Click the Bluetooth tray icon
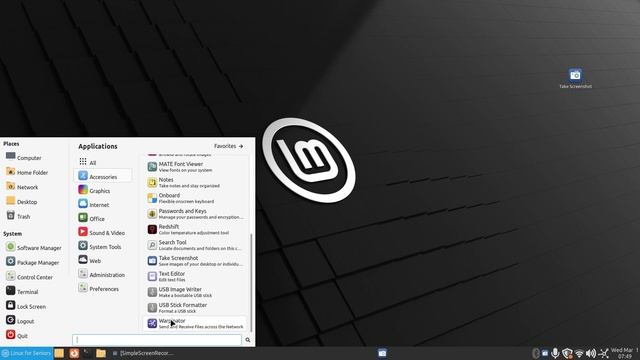Viewport: 640px width, 360px height. (x=536, y=353)
